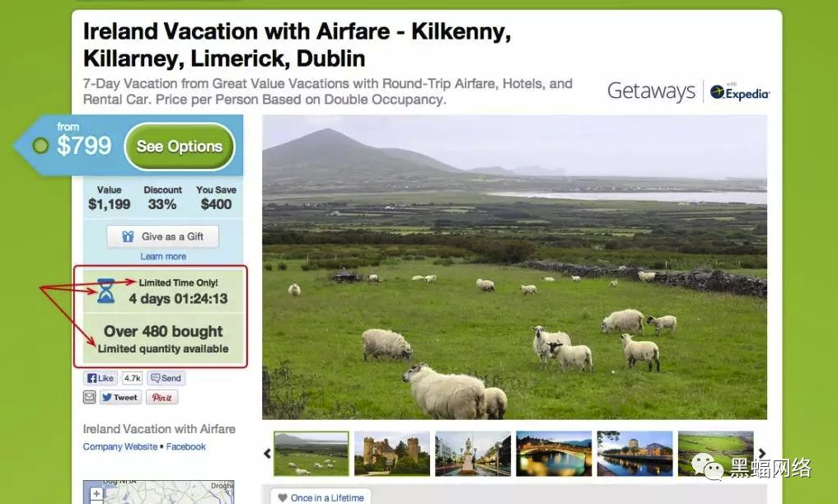
Task: Pin the deal with Pinit
Action: (x=162, y=397)
